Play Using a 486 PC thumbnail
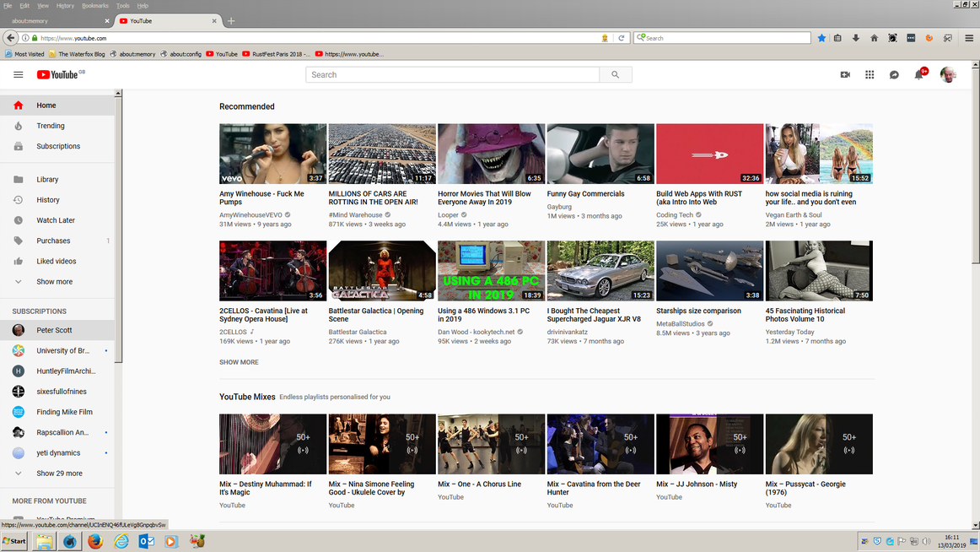Screen dimensions: 980x552 491,271
